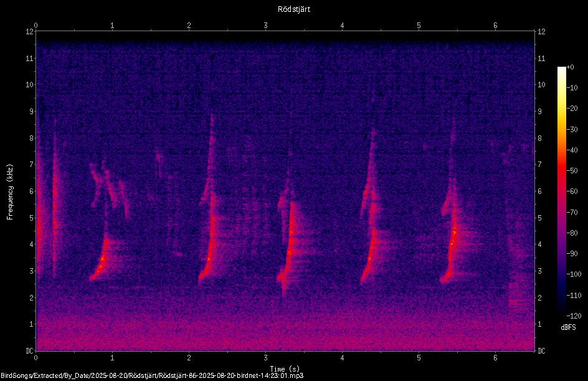The height and width of the screenshot is (381, 588).
Task: Click the bright call just after 3 seconds
Action: pos(290,244)
